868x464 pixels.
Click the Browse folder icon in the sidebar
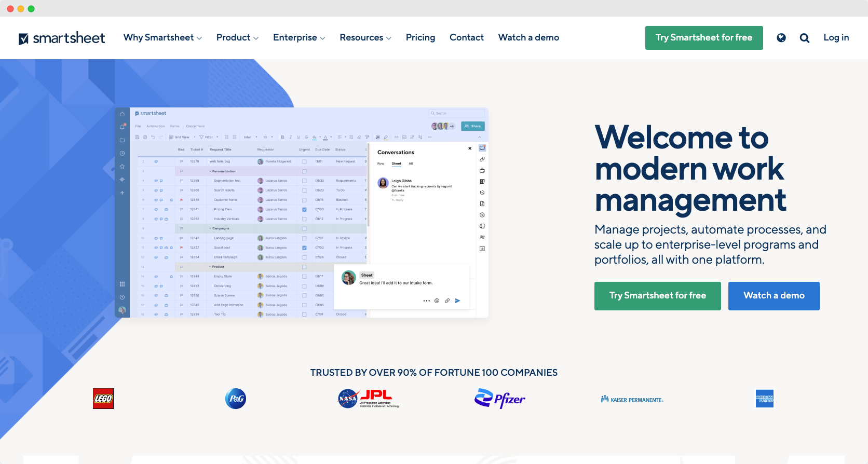click(122, 140)
